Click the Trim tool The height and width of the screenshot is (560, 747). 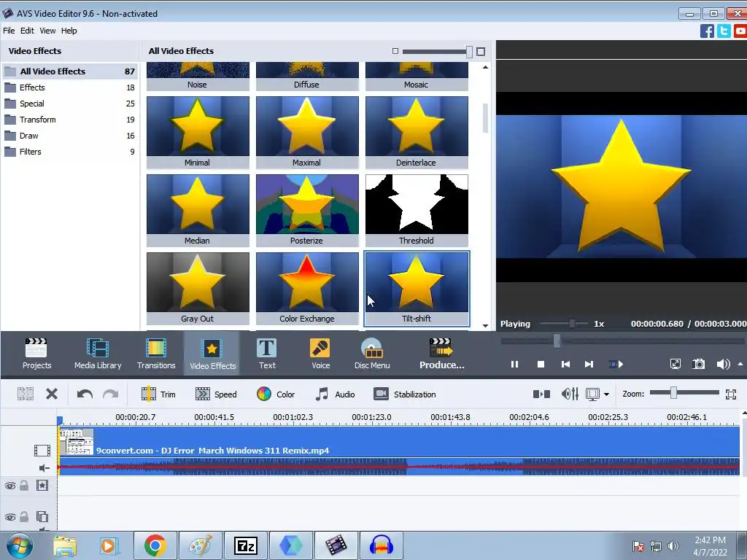tap(158, 394)
